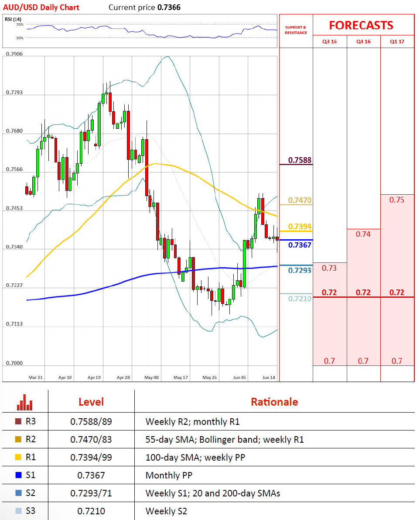Click the 0.7113 y-axis price label
The image size is (420, 520).
(14, 324)
